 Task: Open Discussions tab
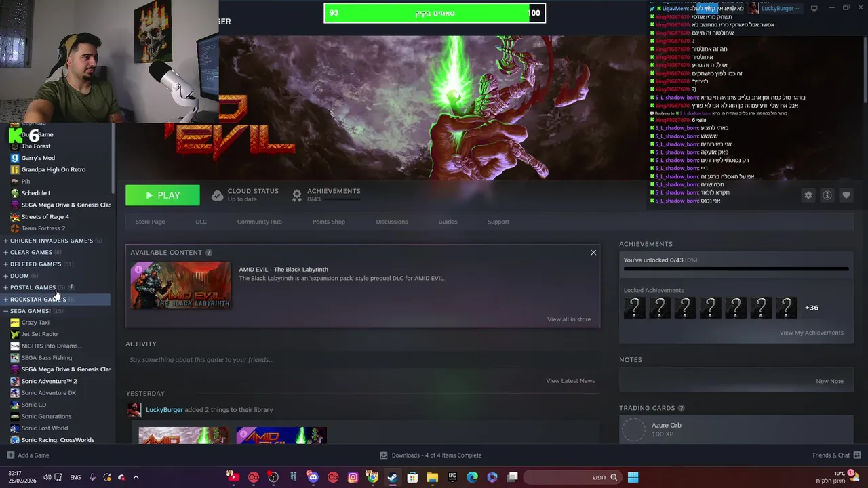tap(392, 222)
